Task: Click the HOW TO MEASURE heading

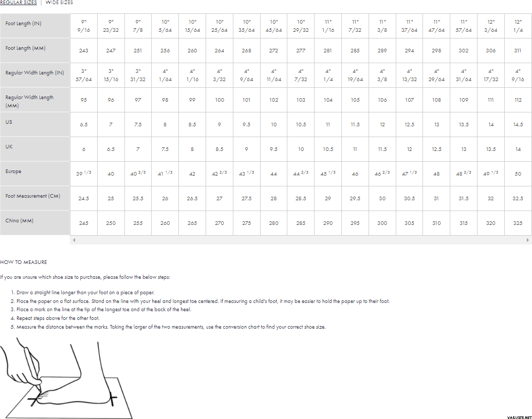Action: click(24, 262)
